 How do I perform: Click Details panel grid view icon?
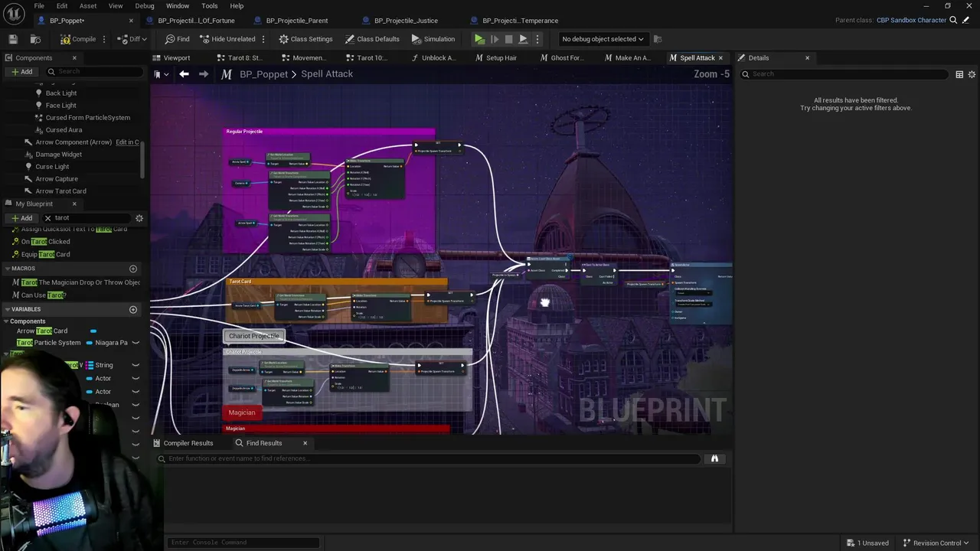(x=959, y=74)
